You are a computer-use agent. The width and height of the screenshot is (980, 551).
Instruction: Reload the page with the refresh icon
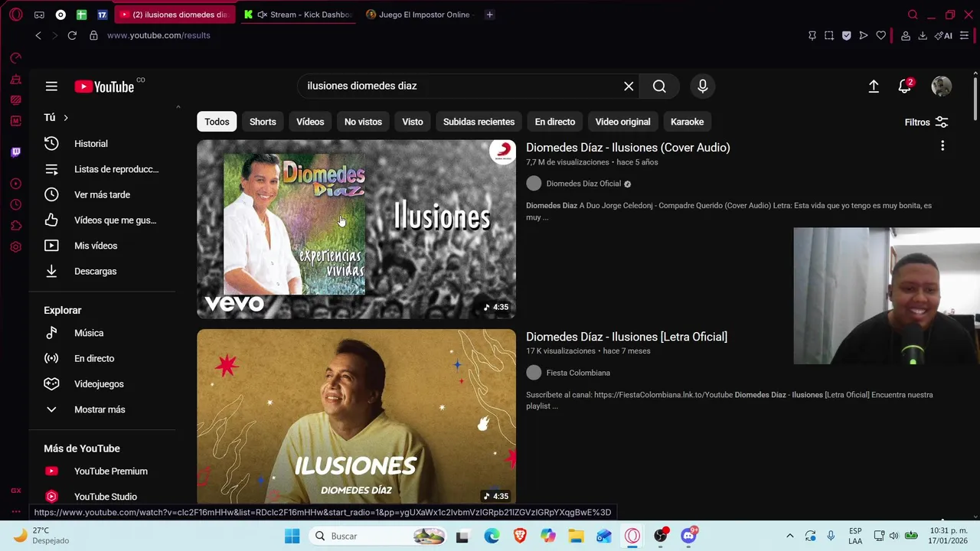tap(72, 35)
